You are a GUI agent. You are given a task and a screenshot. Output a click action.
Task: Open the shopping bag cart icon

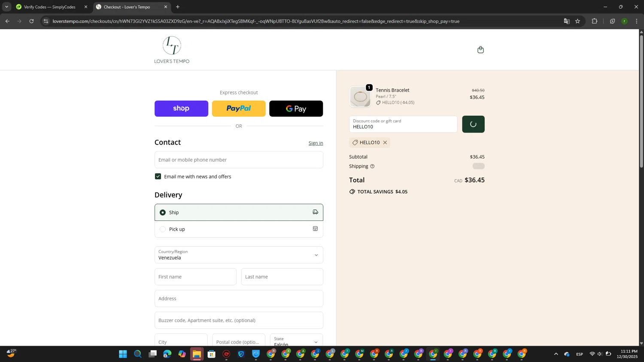(480, 50)
